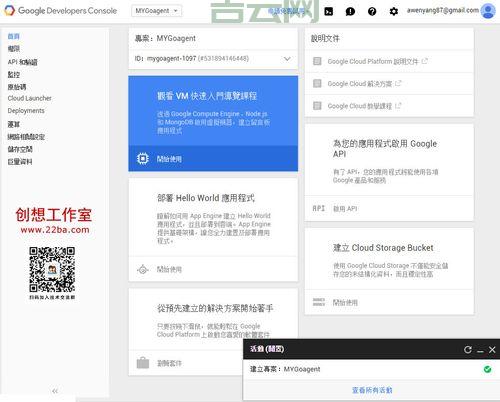
Task: Click external link icon after Cloud Platform 說明文件
Action: click(424, 61)
